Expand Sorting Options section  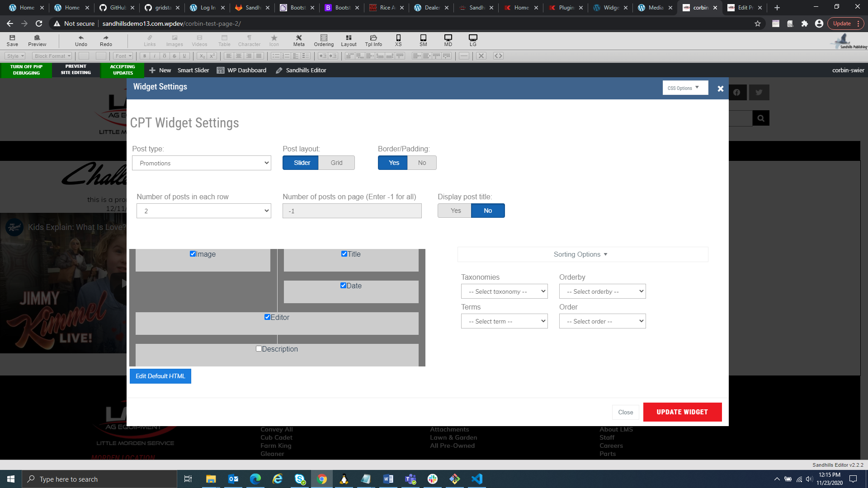[583, 254]
